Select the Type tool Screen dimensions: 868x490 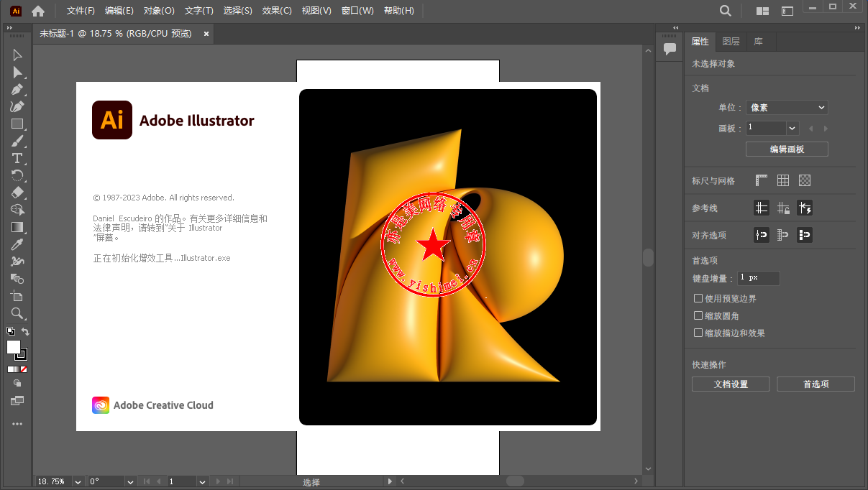pyautogui.click(x=17, y=158)
